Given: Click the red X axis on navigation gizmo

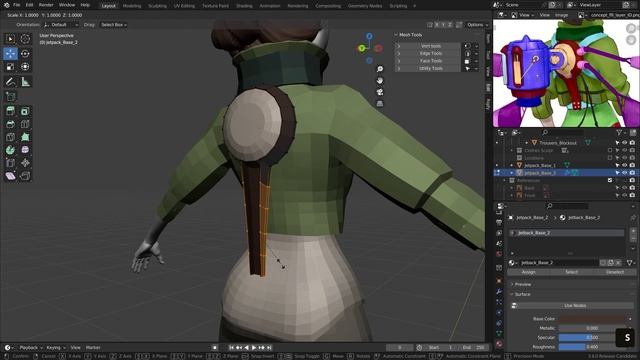Looking at the screenshot, I should 378,49.
